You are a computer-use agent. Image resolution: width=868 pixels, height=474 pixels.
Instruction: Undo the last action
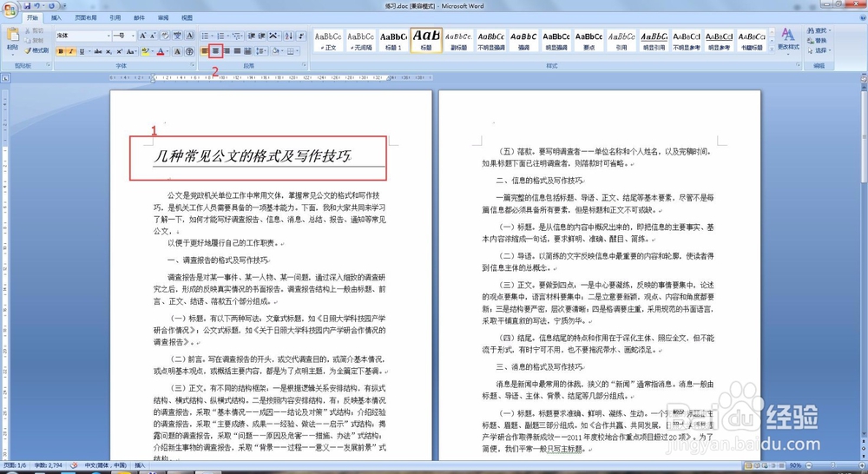coord(36,6)
